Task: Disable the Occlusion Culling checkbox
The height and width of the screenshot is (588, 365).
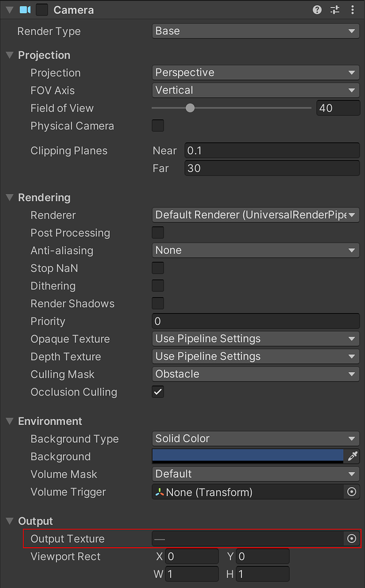Action: point(157,392)
